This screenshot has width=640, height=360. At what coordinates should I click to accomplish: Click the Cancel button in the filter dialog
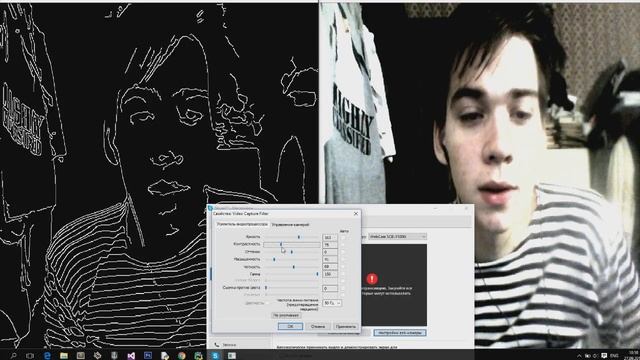coord(318,327)
